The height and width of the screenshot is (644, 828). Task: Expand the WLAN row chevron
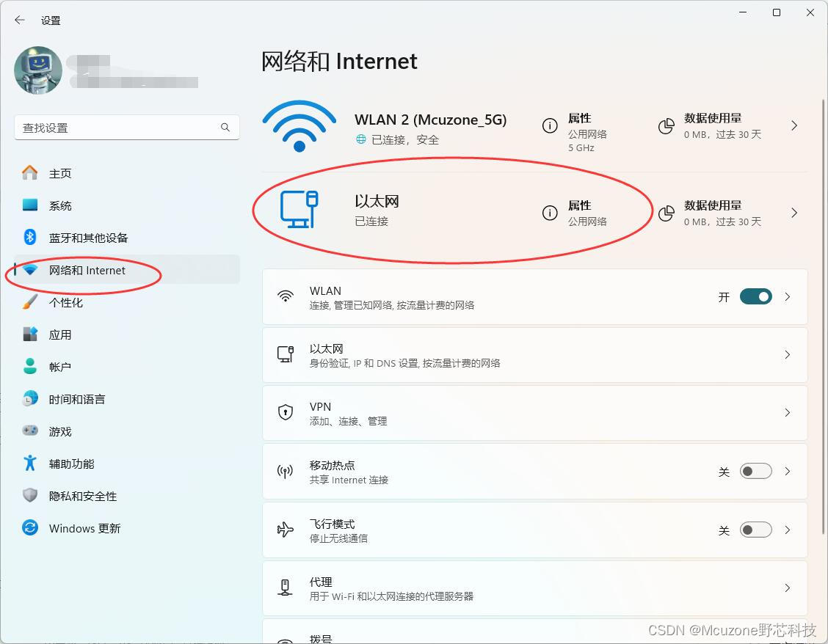tap(788, 296)
